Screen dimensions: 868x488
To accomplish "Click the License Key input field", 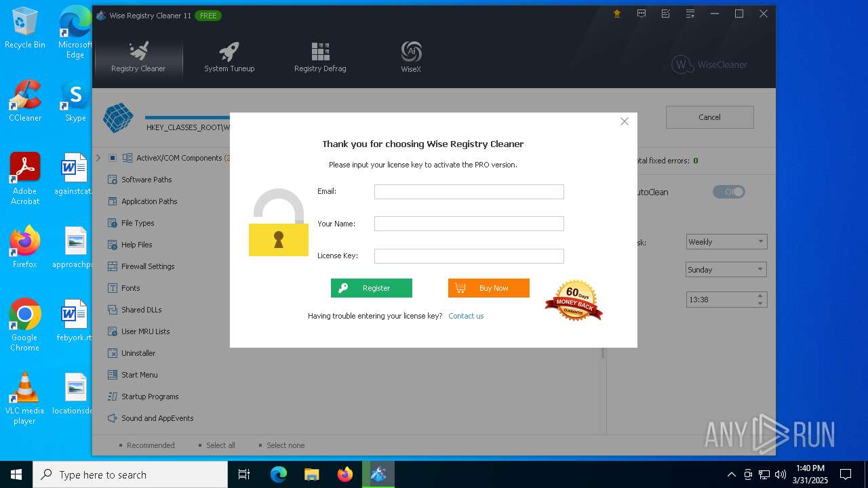I will pos(469,256).
